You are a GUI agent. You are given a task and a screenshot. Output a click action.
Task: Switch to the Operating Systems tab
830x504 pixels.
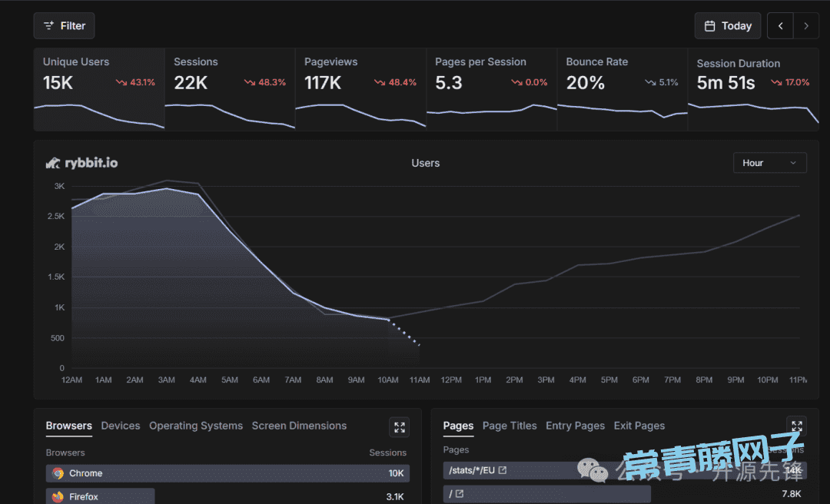click(x=196, y=426)
